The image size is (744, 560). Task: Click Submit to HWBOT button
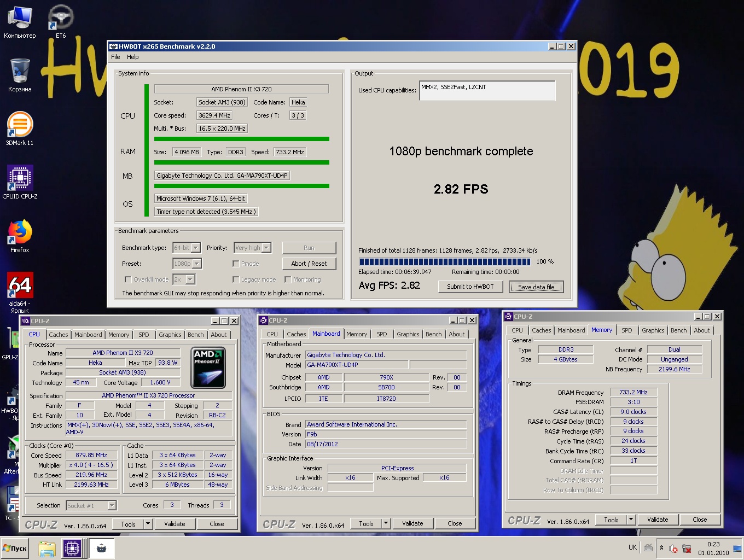(x=470, y=287)
